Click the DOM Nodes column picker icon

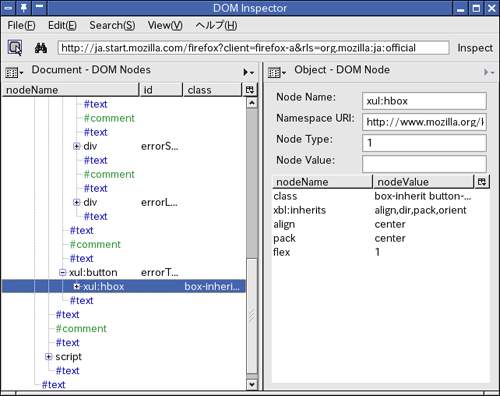click(x=250, y=90)
